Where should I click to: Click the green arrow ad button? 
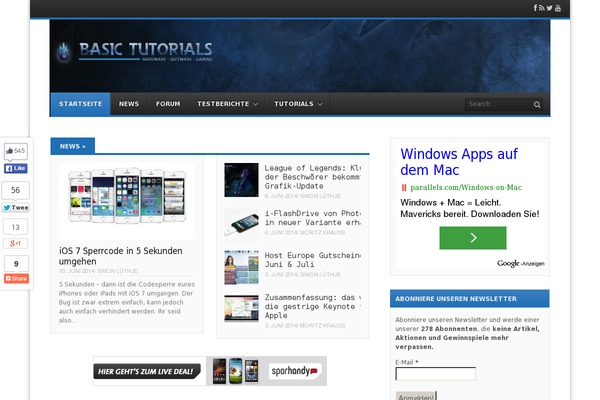click(473, 238)
